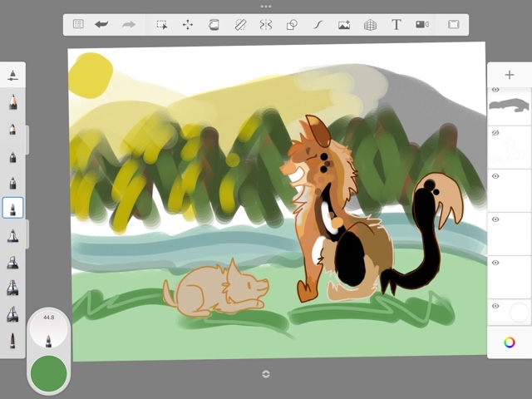
Task: Activate the Transform move tool
Action: tap(187, 25)
